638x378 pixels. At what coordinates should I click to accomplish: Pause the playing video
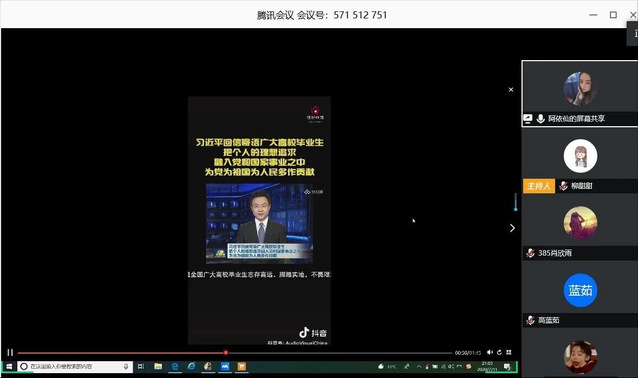pos(10,352)
